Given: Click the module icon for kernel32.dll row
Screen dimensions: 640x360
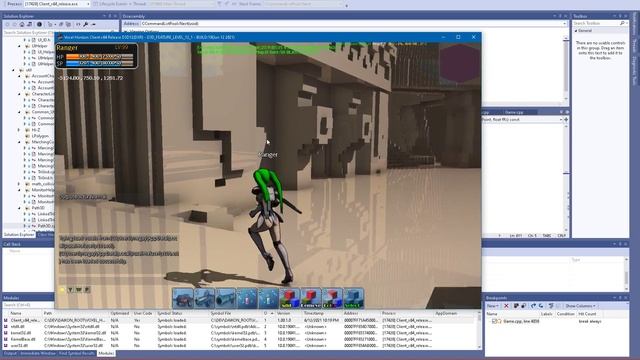Looking at the screenshot, I should tap(6, 333).
